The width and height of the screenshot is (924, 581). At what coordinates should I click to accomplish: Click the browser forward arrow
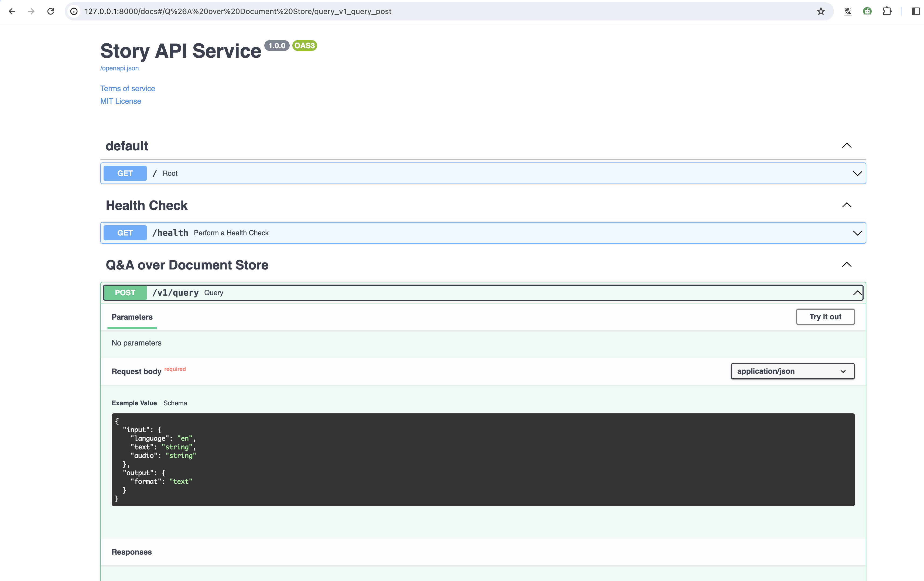coord(31,11)
